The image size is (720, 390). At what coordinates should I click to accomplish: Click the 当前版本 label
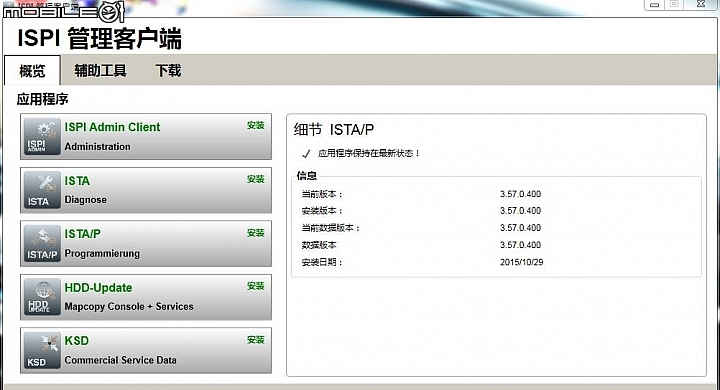pos(322,194)
